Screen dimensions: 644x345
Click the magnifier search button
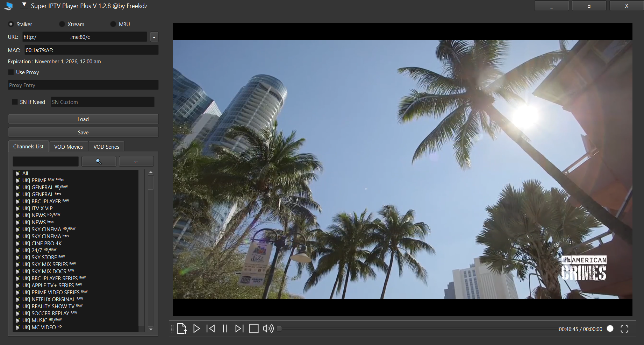click(99, 161)
